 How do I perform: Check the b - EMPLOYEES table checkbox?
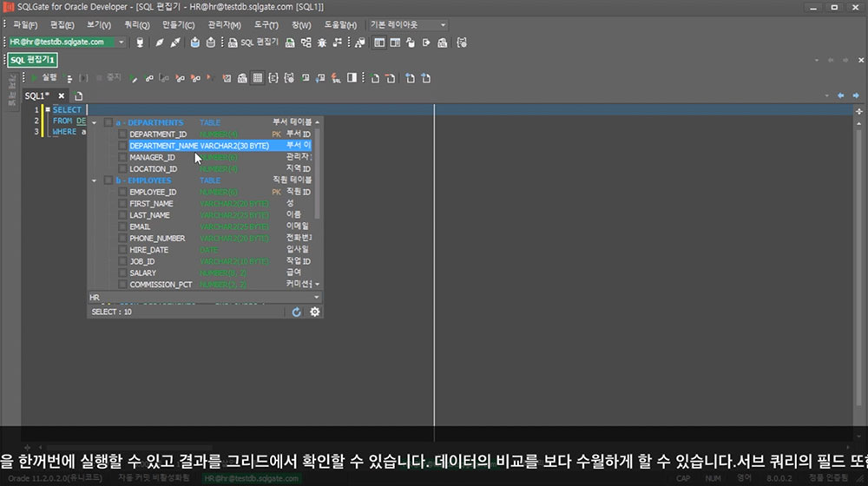(x=108, y=181)
